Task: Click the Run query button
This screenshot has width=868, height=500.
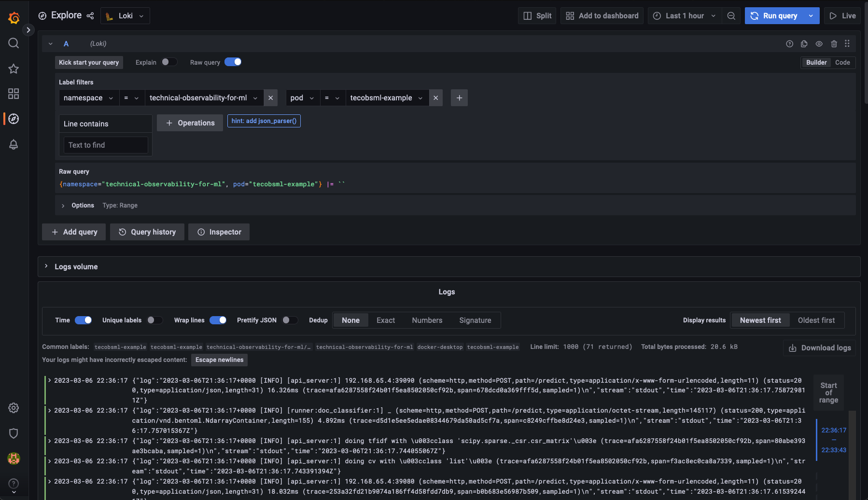Action: click(x=774, y=16)
